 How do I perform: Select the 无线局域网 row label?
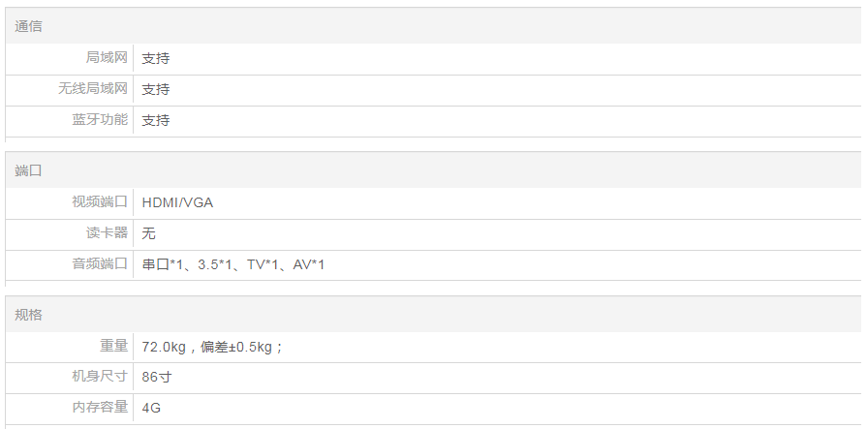tap(93, 89)
